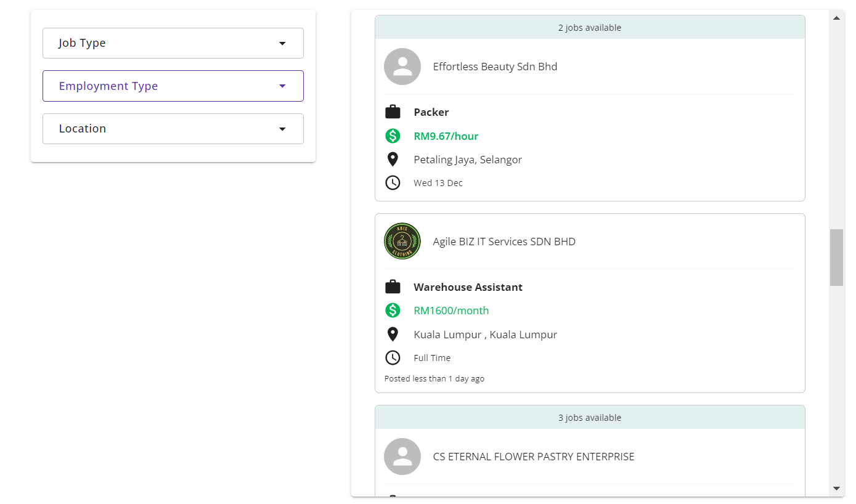Click briefcase icon beside Warehouse Assistant
Image resolution: width=856 pixels, height=504 pixels.
pyautogui.click(x=393, y=287)
